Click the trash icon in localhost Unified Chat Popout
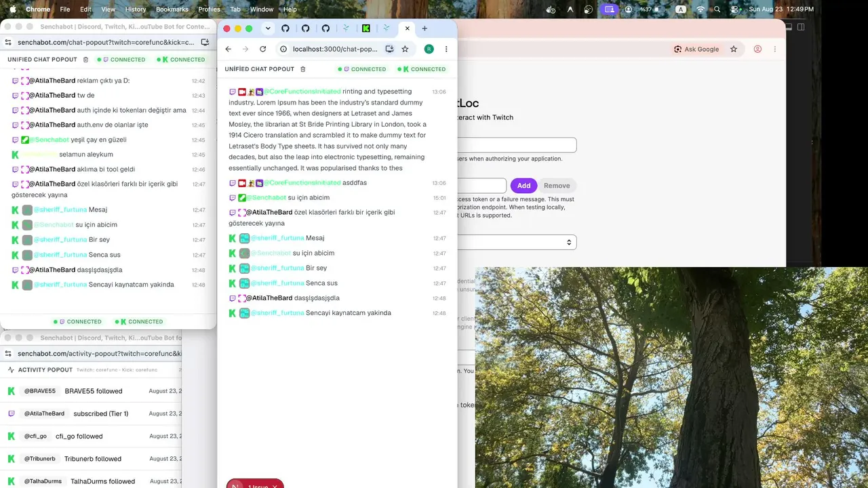The width and height of the screenshot is (868, 488). tap(303, 69)
